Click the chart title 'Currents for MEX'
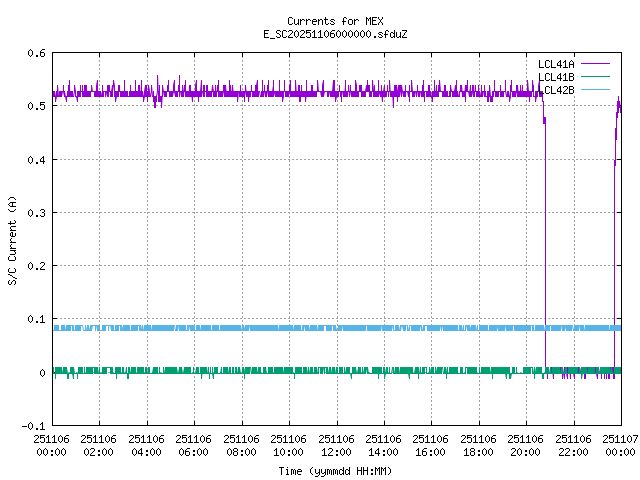The height and width of the screenshot is (480, 640). point(334,21)
